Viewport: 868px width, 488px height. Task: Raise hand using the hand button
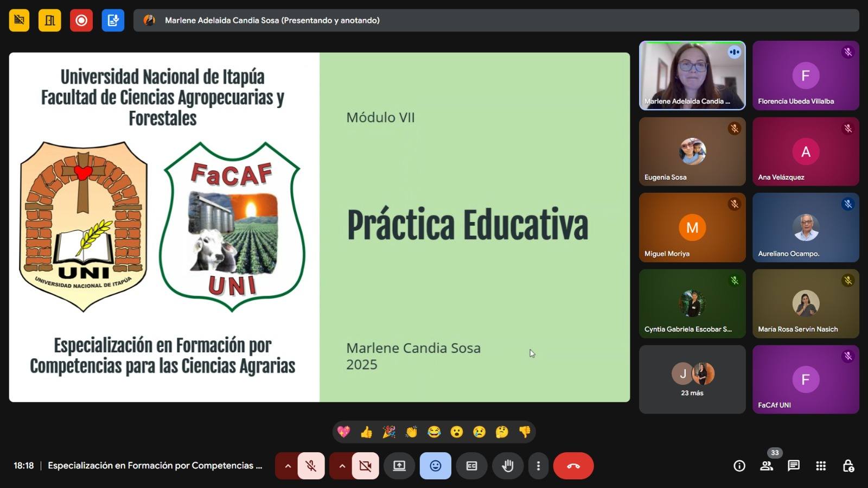pyautogui.click(x=508, y=466)
